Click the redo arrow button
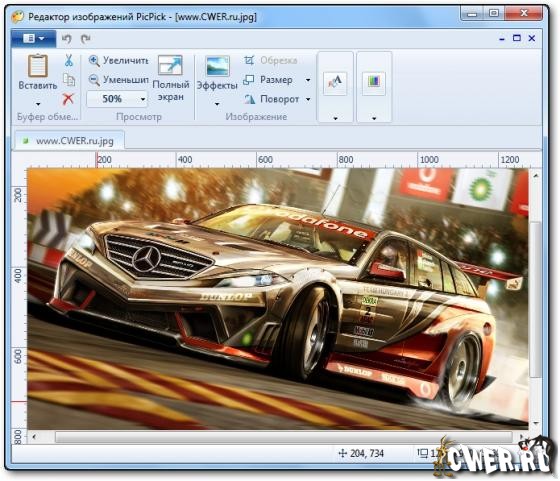The width and height of the screenshot is (560, 481). pyautogui.click(x=86, y=39)
